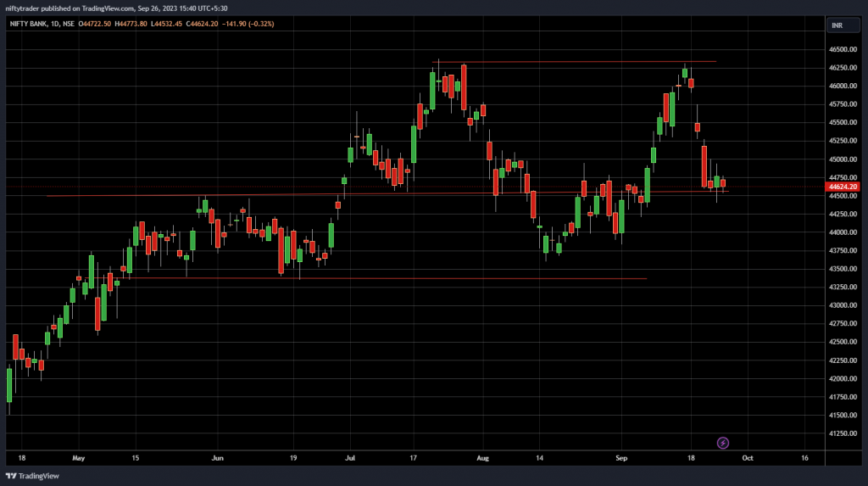Image resolution: width=868 pixels, height=486 pixels.
Task: Click the close value C44624.20
Action: 202,24
